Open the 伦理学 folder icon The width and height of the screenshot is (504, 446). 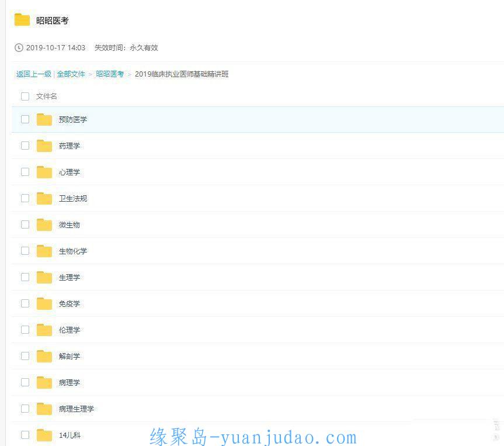point(44,330)
